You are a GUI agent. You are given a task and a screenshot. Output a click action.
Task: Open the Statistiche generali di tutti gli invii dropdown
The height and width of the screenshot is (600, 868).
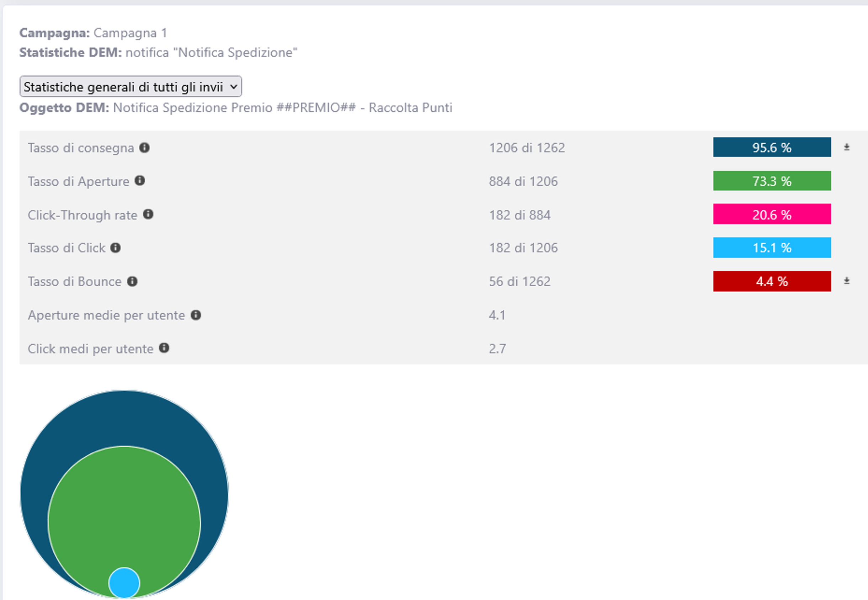(x=131, y=86)
